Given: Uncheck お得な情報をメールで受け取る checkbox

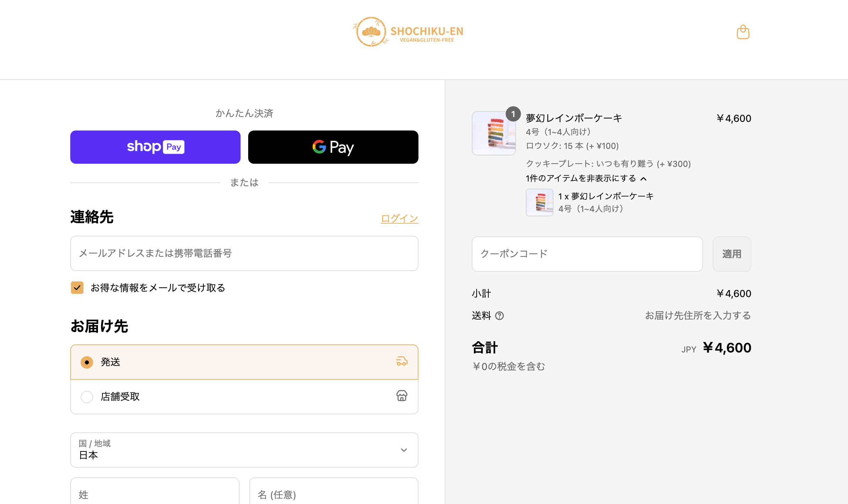Looking at the screenshot, I should click(x=77, y=288).
